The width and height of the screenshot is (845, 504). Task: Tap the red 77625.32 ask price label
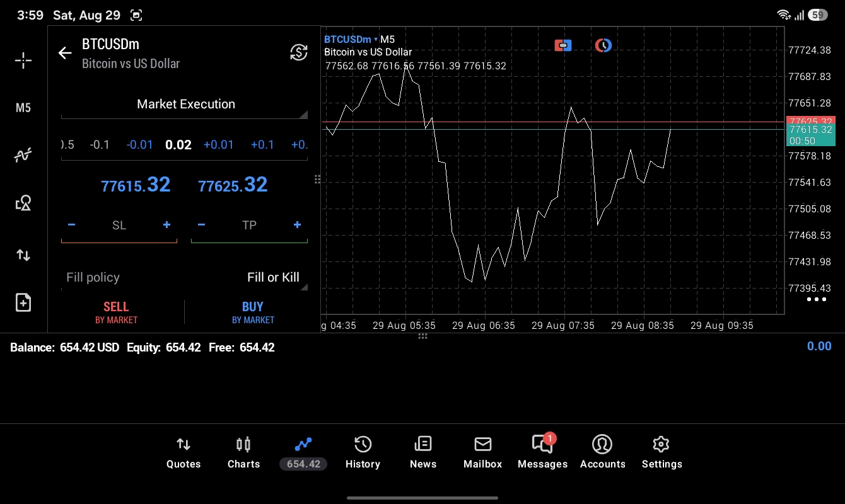pos(810,121)
